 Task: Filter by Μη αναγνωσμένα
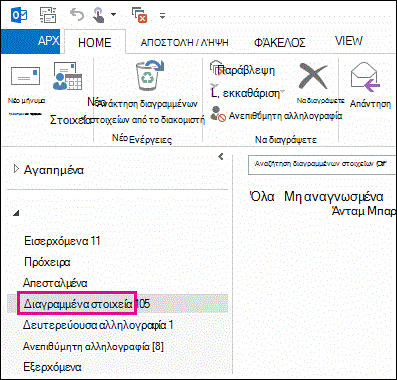(x=334, y=197)
